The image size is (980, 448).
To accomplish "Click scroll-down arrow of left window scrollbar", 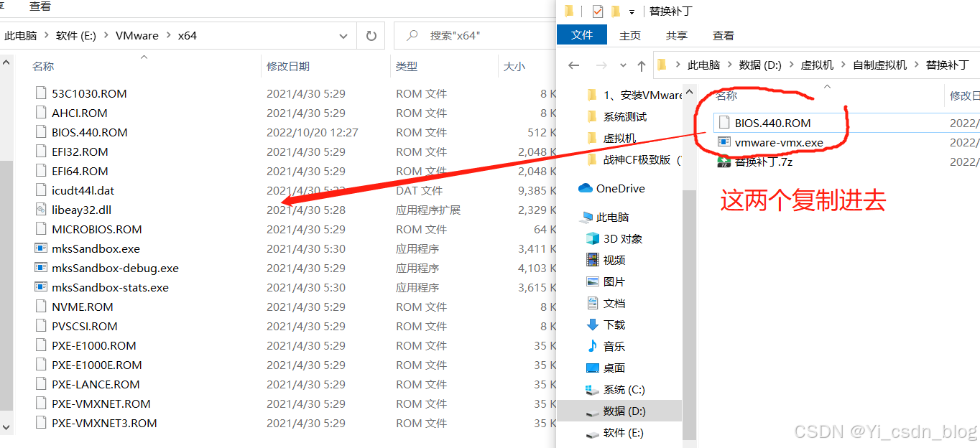I will click(6, 426).
